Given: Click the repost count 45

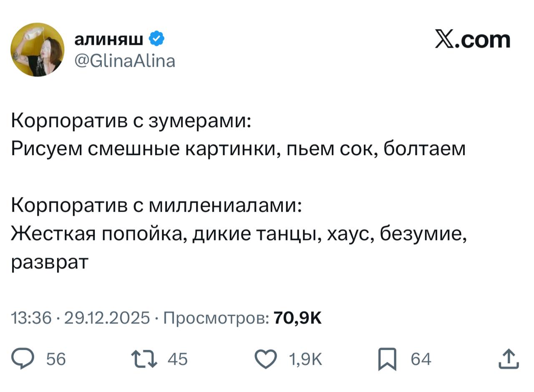Looking at the screenshot, I should [x=178, y=359].
